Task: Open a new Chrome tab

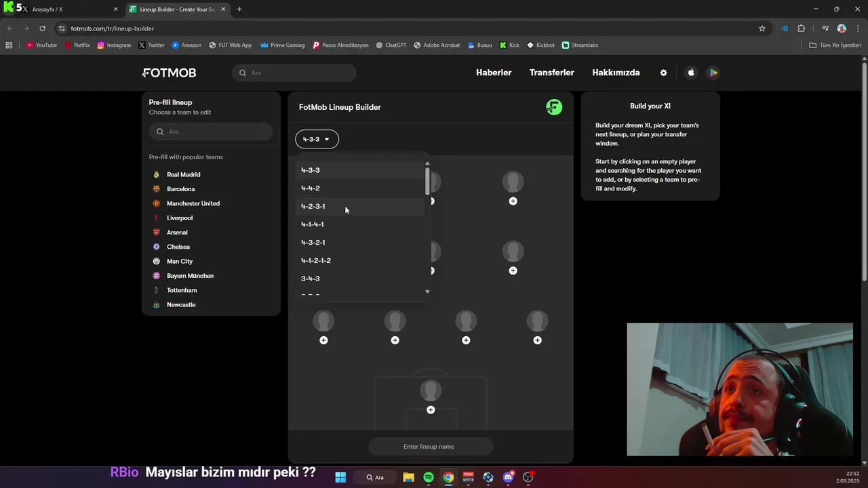Action: [x=239, y=9]
